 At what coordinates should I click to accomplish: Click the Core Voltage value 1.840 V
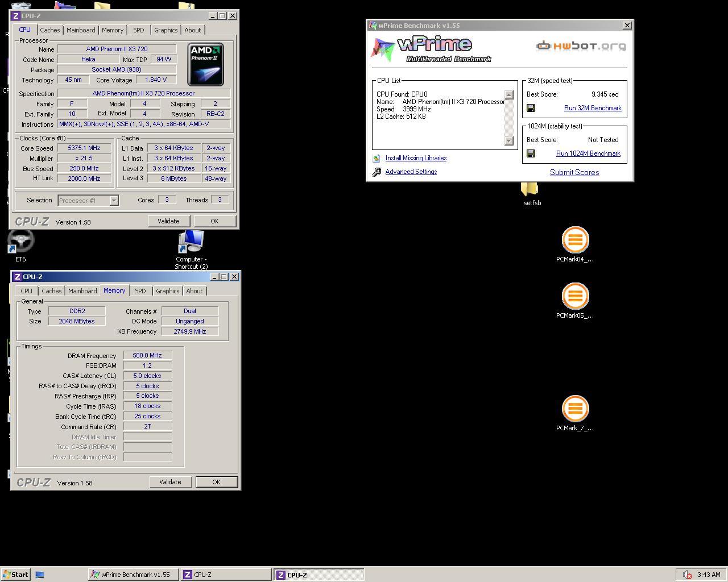click(x=156, y=80)
